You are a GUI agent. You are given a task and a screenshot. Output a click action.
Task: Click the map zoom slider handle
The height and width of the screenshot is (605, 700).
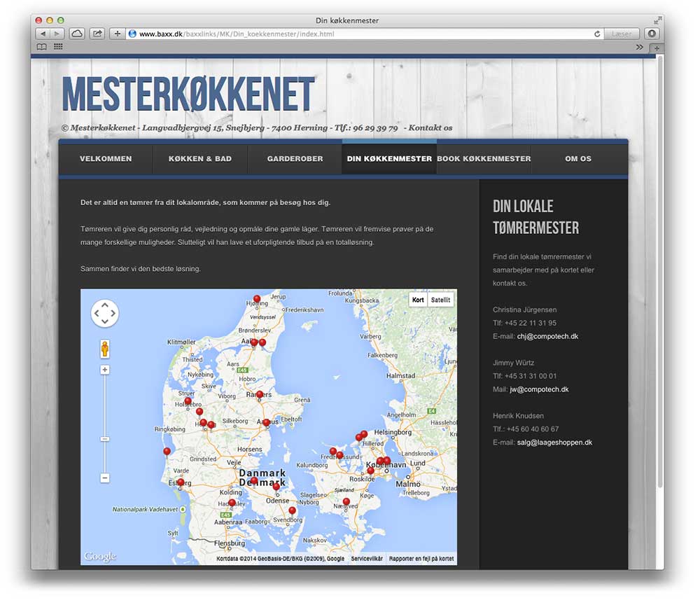[x=104, y=439]
